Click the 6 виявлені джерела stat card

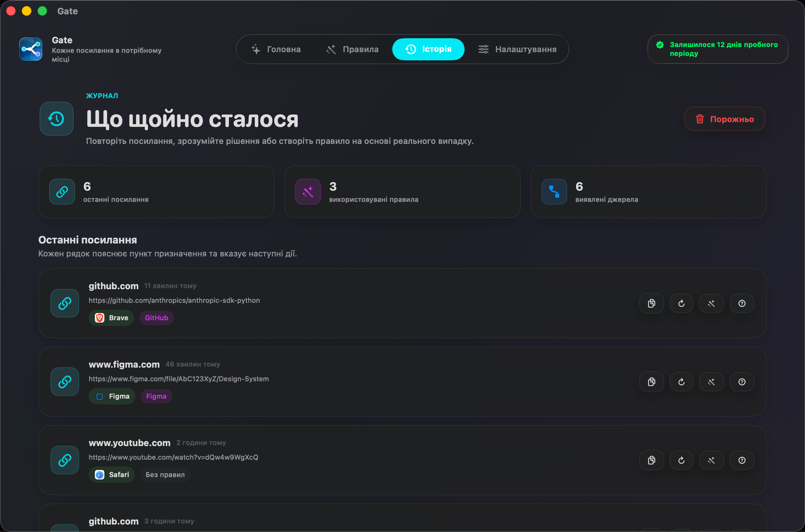[x=649, y=192]
